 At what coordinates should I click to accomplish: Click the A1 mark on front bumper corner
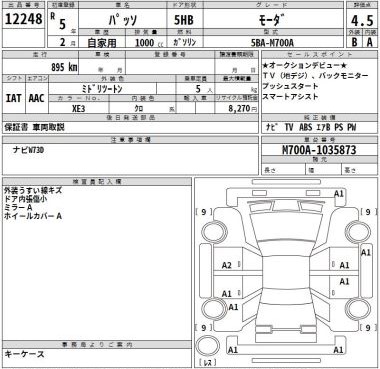click(x=339, y=194)
